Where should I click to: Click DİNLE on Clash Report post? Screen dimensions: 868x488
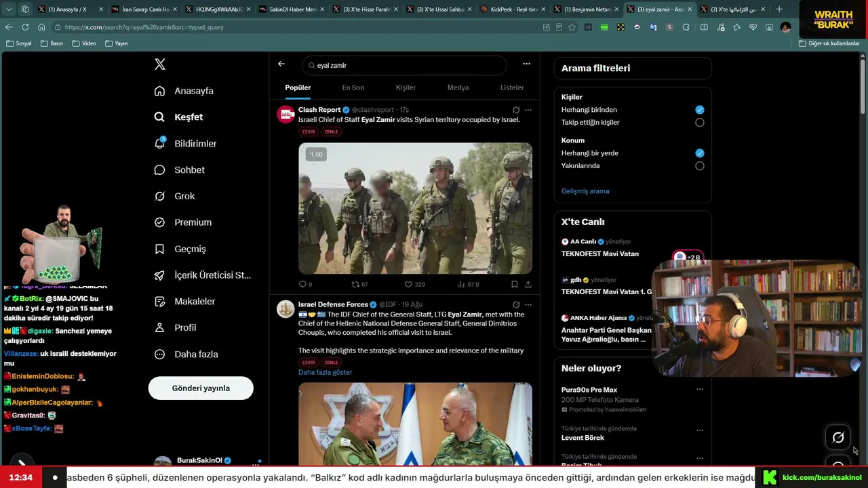pyautogui.click(x=331, y=132)
